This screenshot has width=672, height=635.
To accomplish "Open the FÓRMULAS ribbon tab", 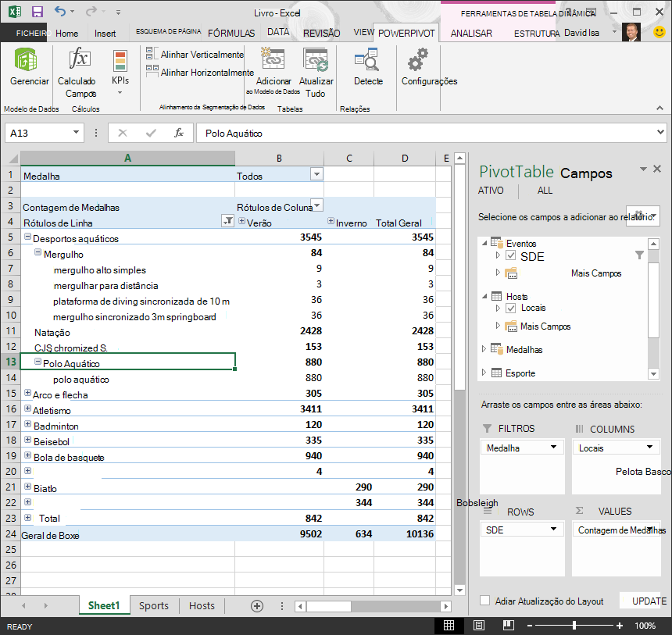I will click(231, 34).
